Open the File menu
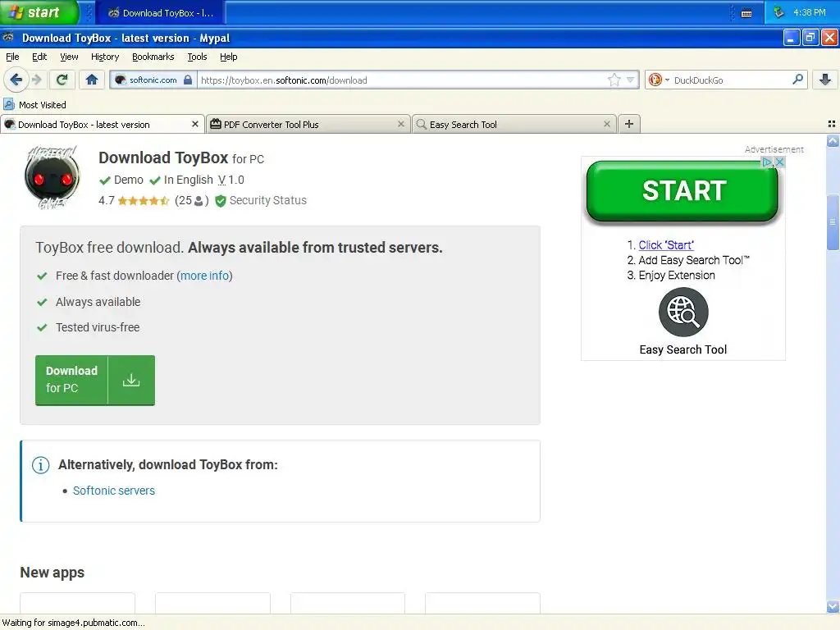This screenshot has height=630, width=840. pos(12,57)
